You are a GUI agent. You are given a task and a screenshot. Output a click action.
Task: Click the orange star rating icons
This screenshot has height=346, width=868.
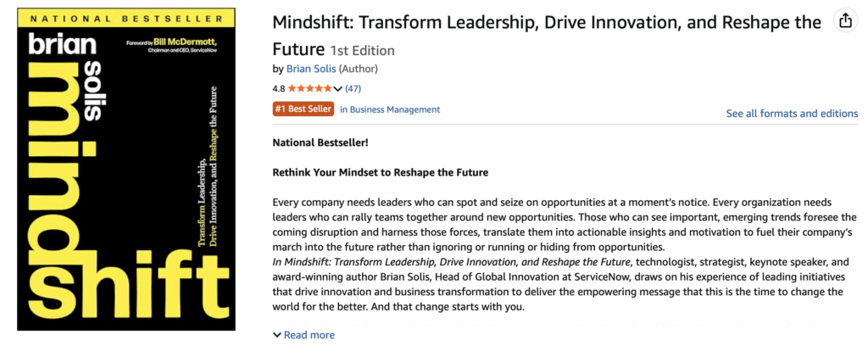[x=309, y=88]
